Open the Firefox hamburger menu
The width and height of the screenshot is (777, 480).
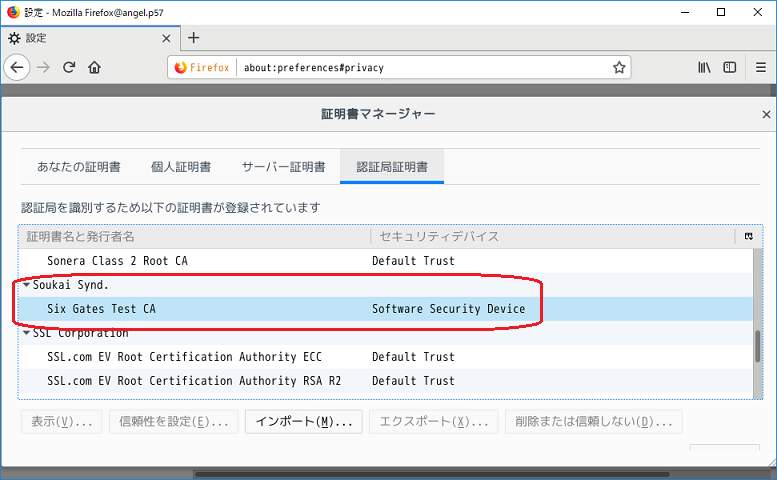(761, 67)
